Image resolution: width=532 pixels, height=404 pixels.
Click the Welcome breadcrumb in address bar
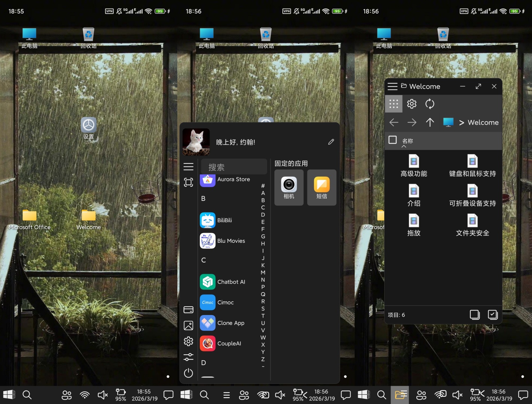(483, 122)
